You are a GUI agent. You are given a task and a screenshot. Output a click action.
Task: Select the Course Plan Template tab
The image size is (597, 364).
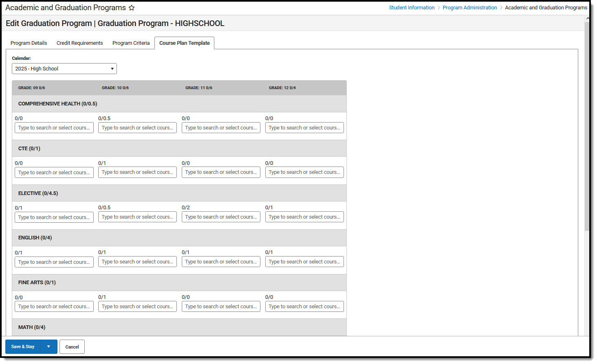coord(185,43)
